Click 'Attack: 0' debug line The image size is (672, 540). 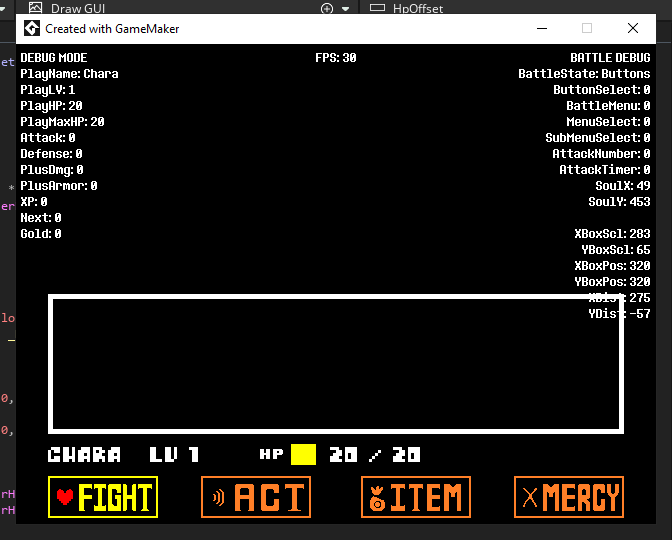[48, 138]
